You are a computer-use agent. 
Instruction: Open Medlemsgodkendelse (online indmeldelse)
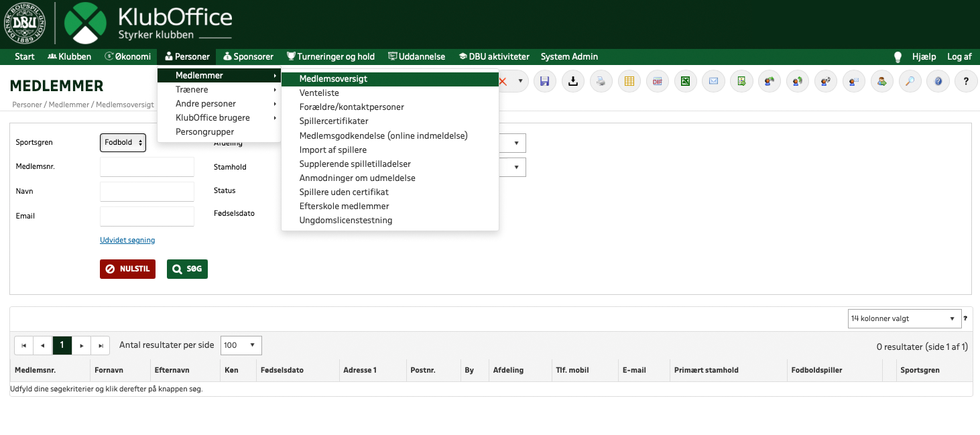coord(390,135)
